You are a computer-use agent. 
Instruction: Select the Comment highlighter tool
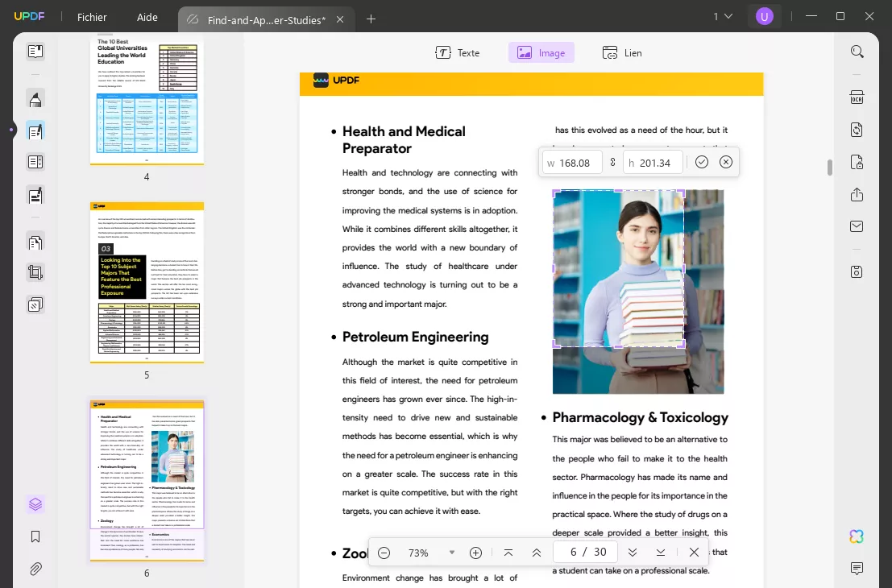pyautogui.click(x=35, y=100)
